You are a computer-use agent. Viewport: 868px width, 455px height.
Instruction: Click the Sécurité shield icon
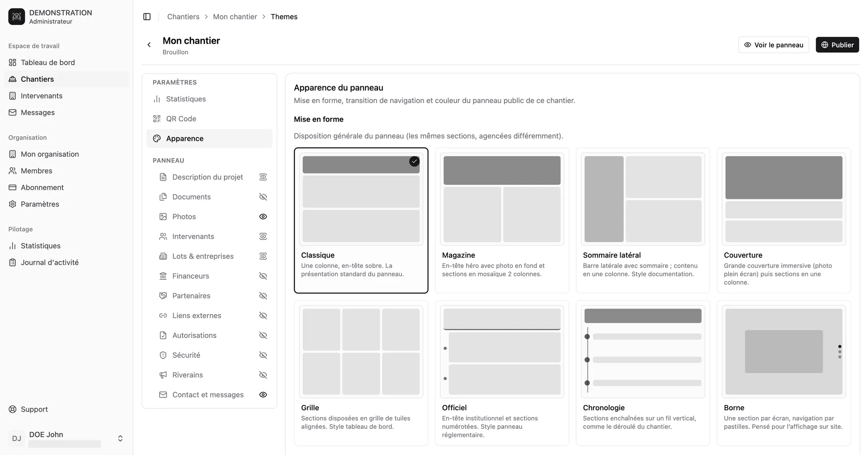coord(163,355)
